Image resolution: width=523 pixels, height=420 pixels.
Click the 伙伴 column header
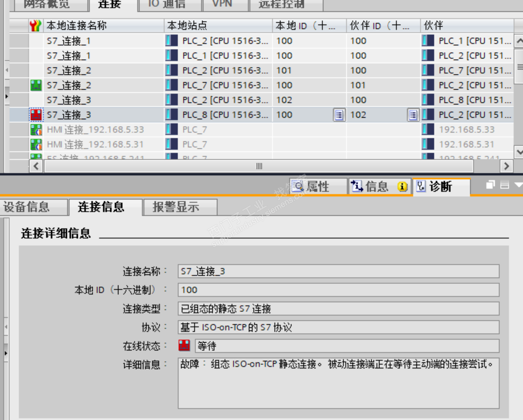pyautogui.click(x=467, y=26)
